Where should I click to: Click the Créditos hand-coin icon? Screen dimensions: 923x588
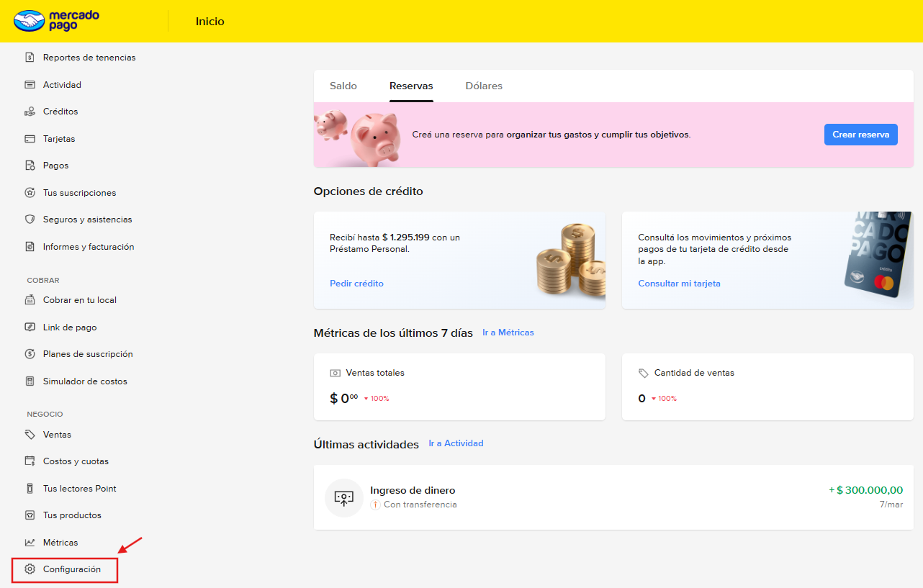click(30, 112)
